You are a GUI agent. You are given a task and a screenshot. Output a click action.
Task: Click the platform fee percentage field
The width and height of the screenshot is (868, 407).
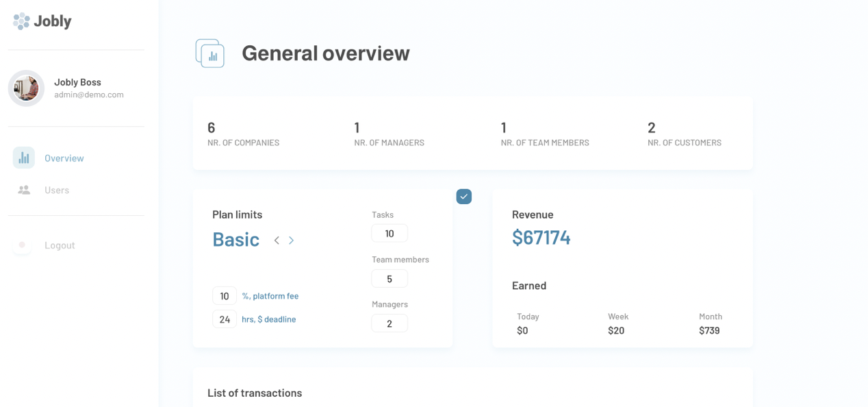click(225, 296)
